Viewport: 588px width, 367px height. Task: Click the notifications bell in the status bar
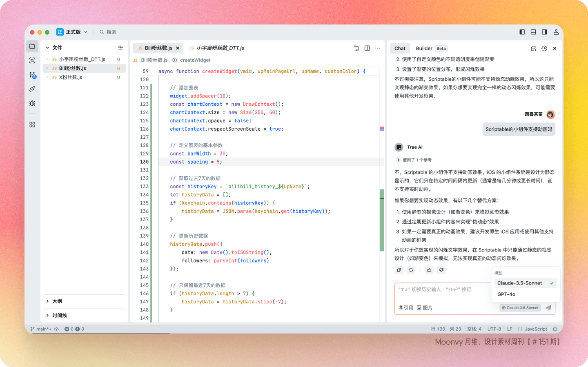(x=555, y=329)
